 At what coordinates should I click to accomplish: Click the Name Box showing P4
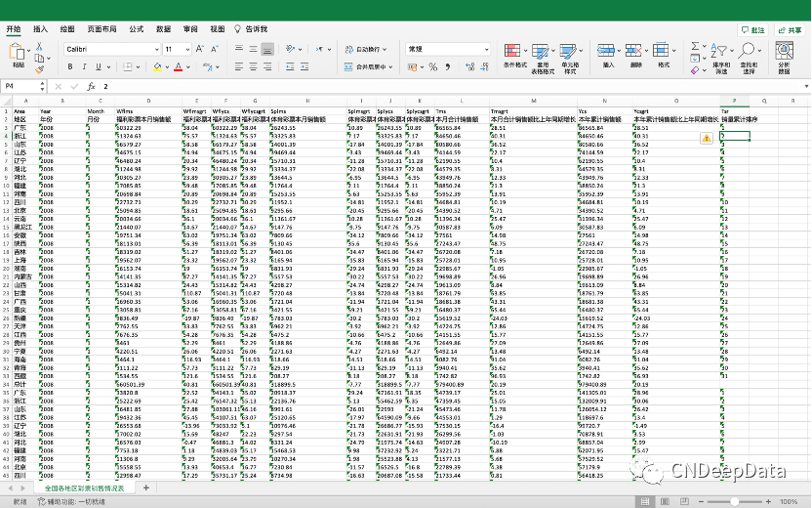click(x=21, y=86)
